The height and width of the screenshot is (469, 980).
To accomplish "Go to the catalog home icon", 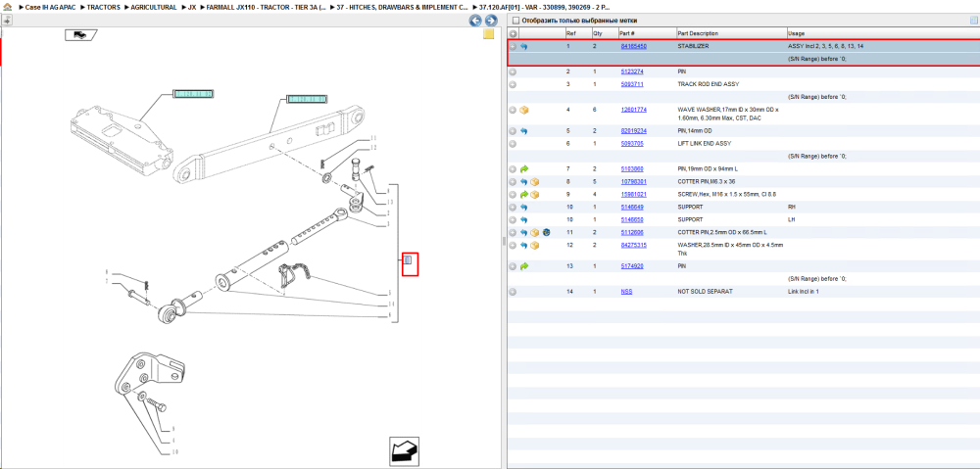I will (8, 7).
